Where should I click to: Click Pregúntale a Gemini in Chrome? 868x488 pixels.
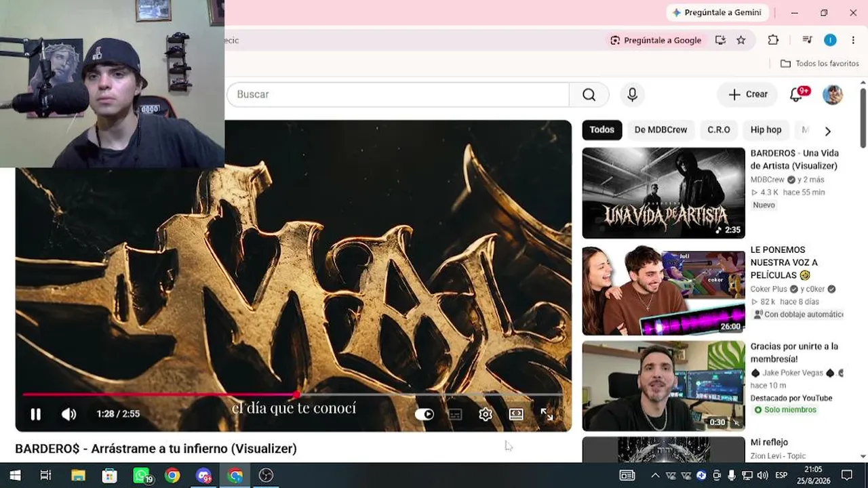tap(717, 12)
